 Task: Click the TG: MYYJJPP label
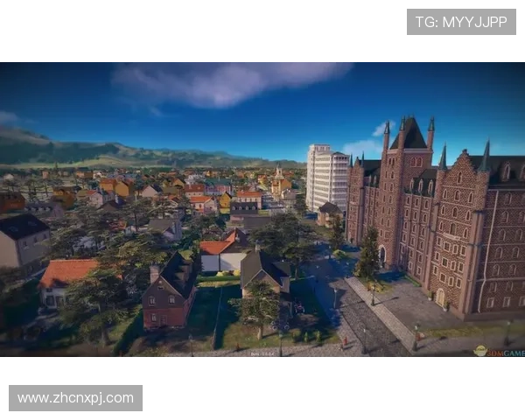[x=461, y=22]
